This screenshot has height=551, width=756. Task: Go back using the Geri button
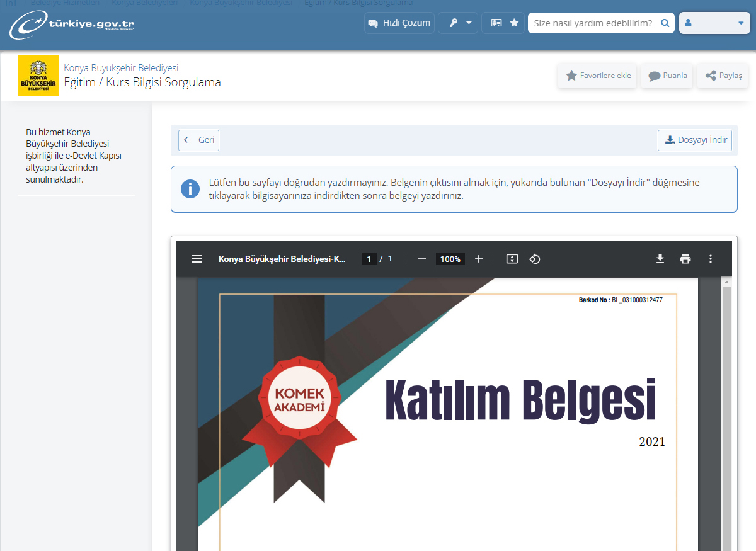198,140
